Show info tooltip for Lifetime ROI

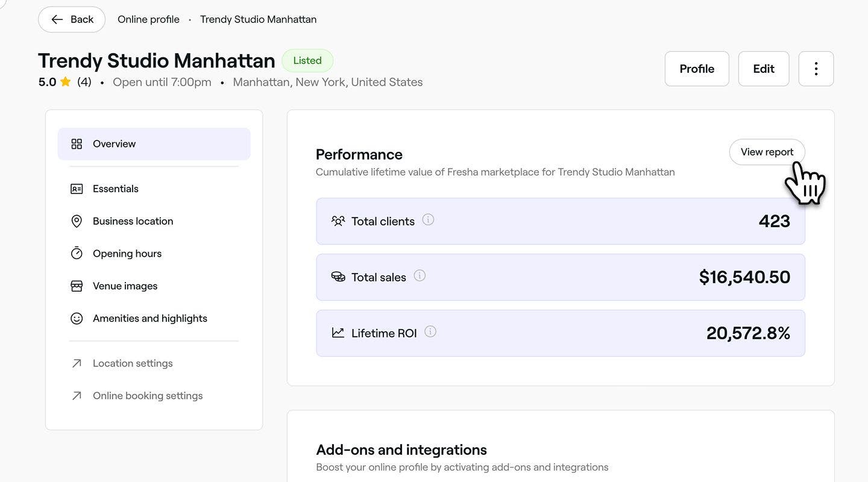[430, 331]
